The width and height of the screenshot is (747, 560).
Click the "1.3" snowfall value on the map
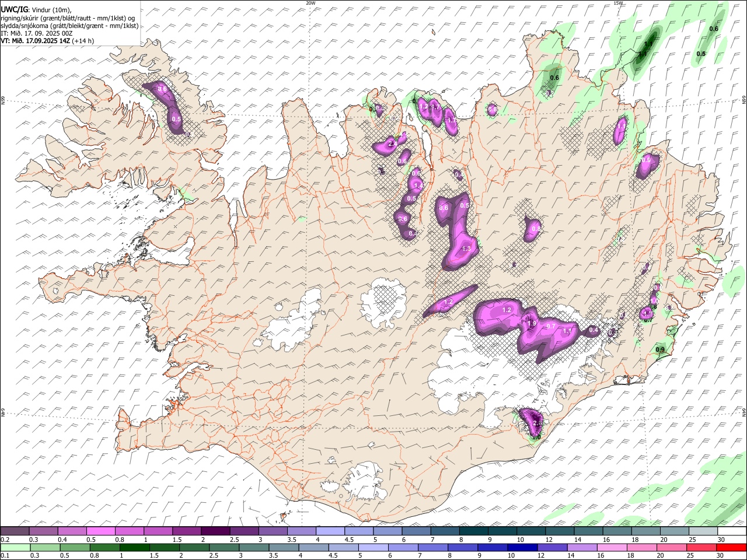click(466, 249)
